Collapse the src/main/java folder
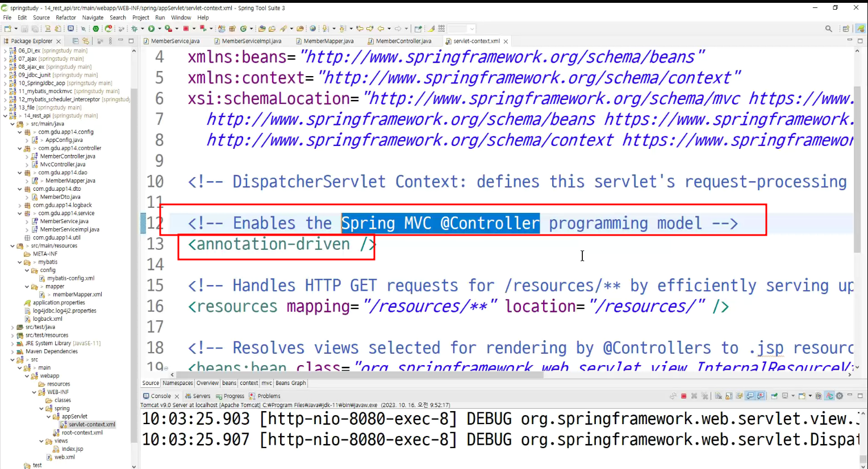Screen dimensions: 868x469 [12, 124]
